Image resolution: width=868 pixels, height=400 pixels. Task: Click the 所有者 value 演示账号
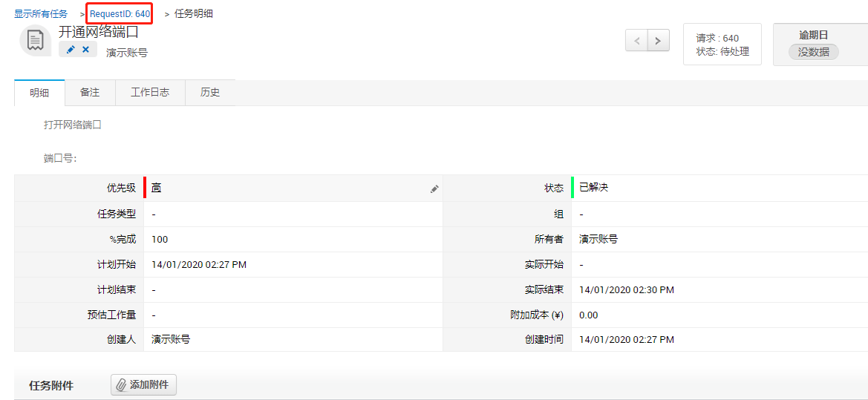pos(598,240)
